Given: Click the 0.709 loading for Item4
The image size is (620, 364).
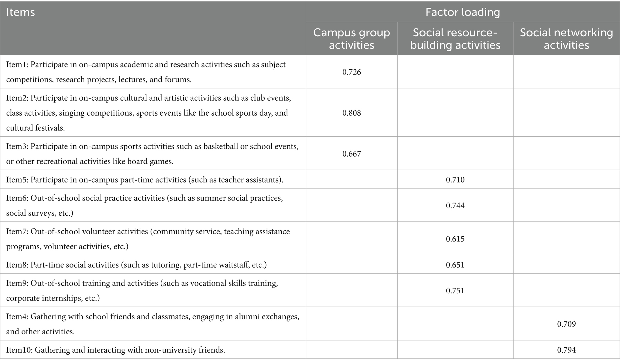Looking at the screenshot, I should point(566,324).
